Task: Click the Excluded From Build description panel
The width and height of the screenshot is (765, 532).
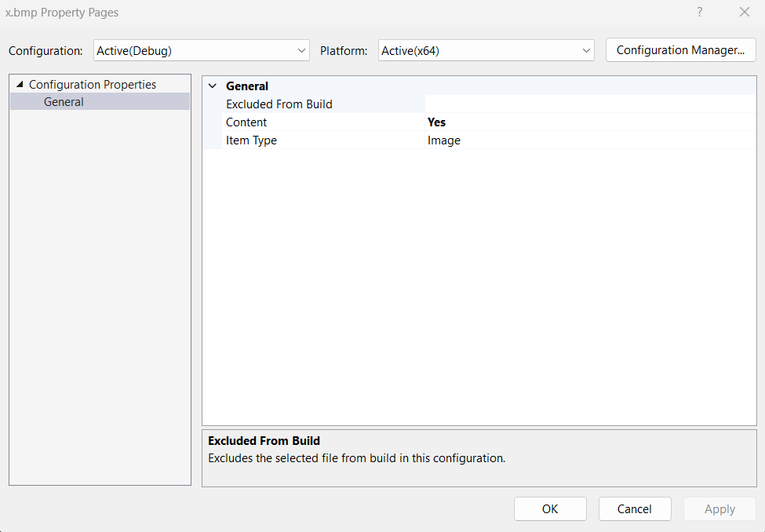Action: coord(479,457)
